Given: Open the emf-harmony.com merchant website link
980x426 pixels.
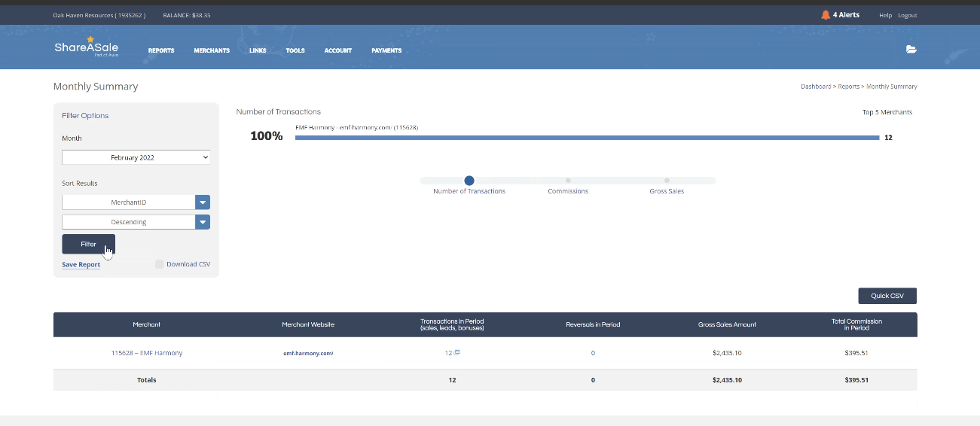Looking at the screenshot, I should click(x=308, y=353).
